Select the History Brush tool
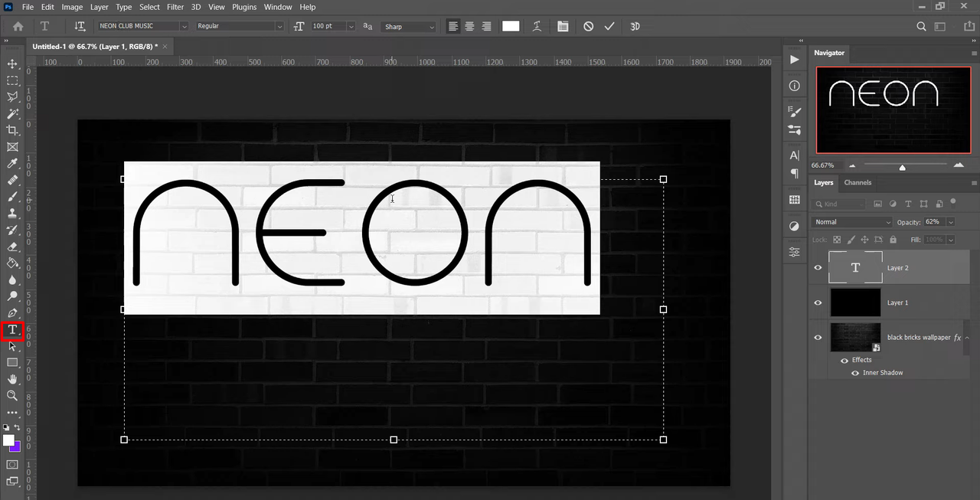The image size is (980, 500). click(x=12, y=230)
